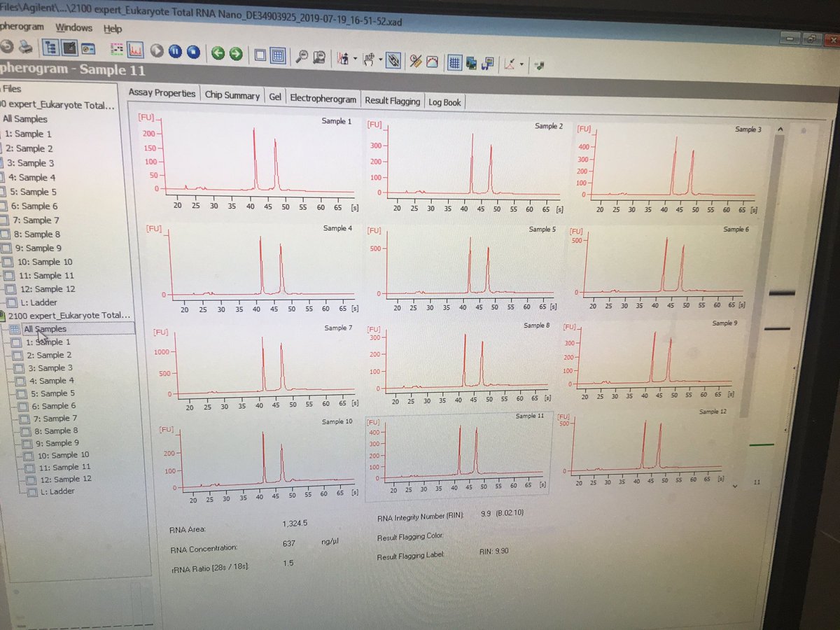Show all samples grid view icon
840x630 pixels.
pos(277,55)
